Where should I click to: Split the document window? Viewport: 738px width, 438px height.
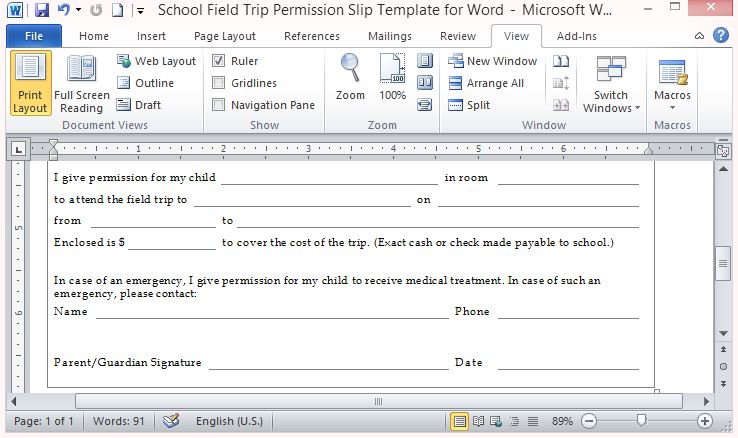[468, 105]
